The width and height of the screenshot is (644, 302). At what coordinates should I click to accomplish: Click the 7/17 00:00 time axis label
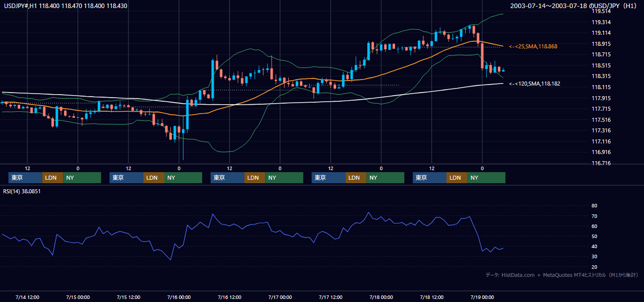[280, 297]
